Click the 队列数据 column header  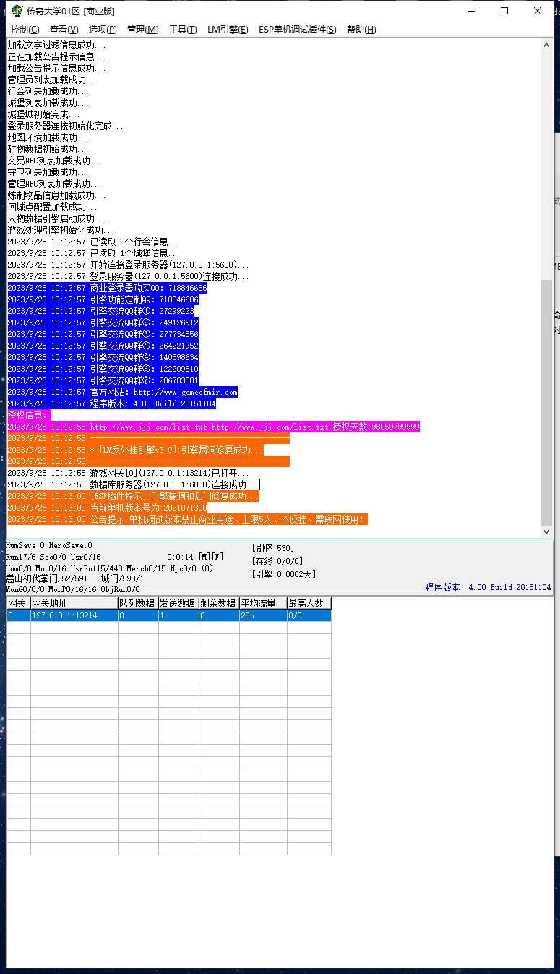[138, 603]
